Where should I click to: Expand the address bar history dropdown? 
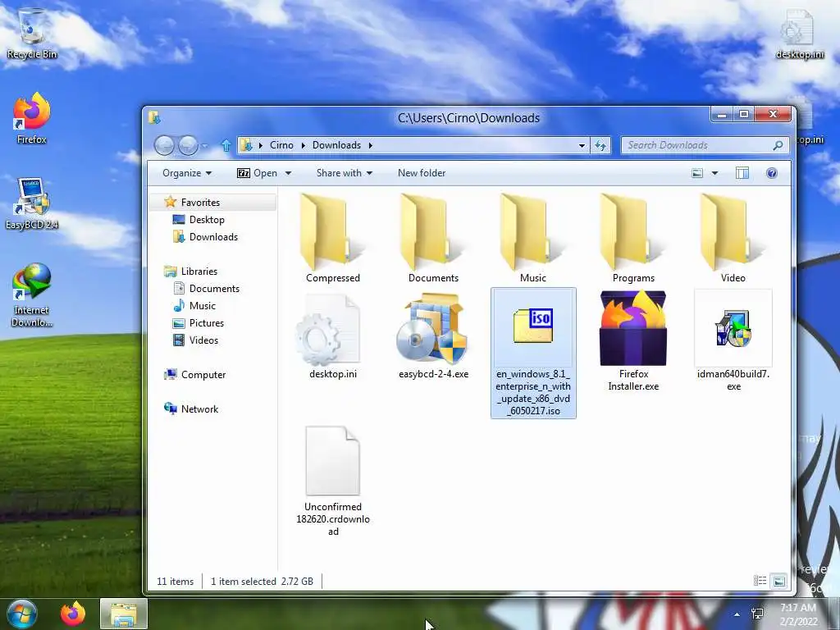(582, 145)
